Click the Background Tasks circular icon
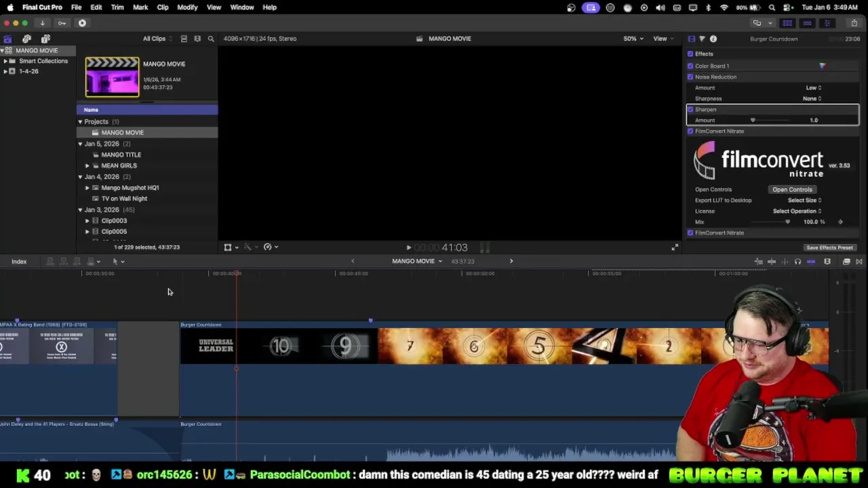Screen dimensions: 868x488 click(x=82, y=23)
